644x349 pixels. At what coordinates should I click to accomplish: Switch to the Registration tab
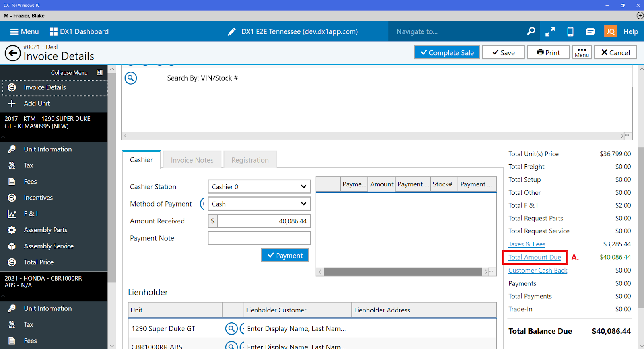click(250, 160)
